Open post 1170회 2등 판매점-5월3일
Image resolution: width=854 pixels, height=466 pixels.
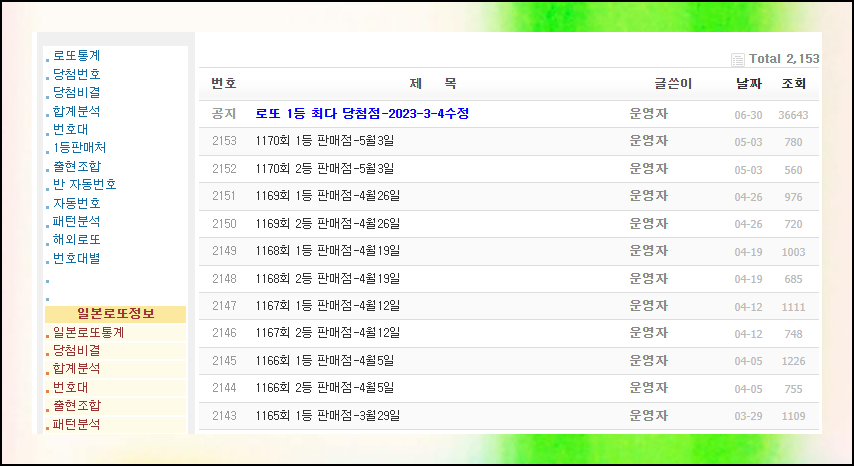[325, 169]
